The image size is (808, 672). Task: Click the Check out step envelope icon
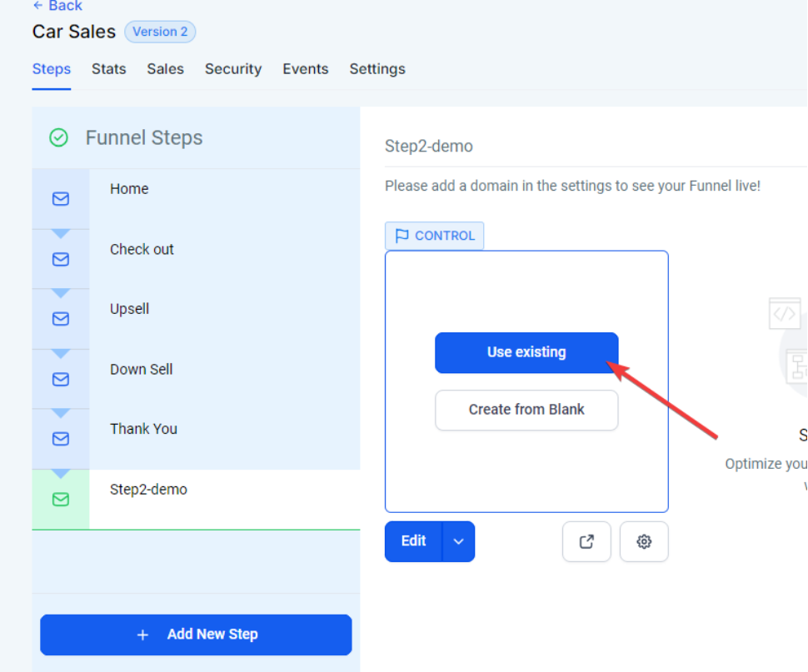coord(61,259)
